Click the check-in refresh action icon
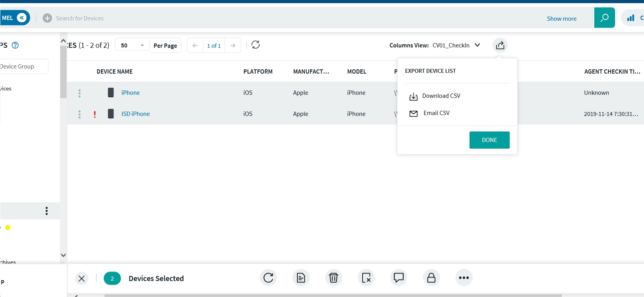 pos(268,278)
